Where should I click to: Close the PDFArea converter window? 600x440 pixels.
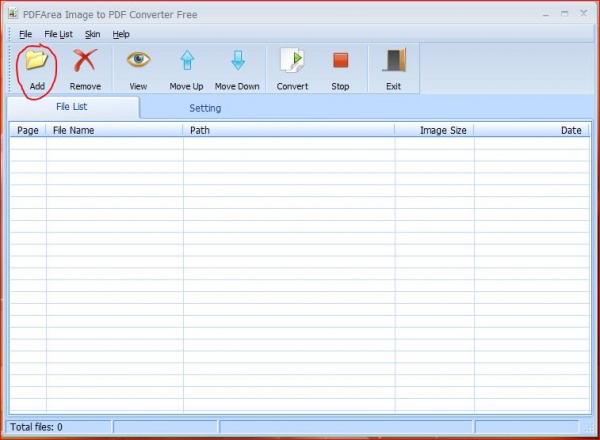[583, 13]
